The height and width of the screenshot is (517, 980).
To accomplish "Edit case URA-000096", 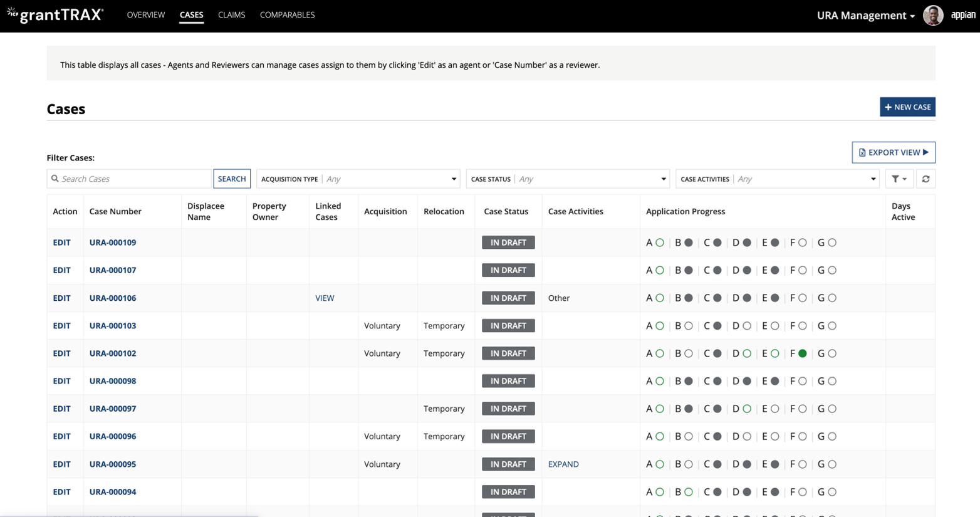I will tap(61, 436).
